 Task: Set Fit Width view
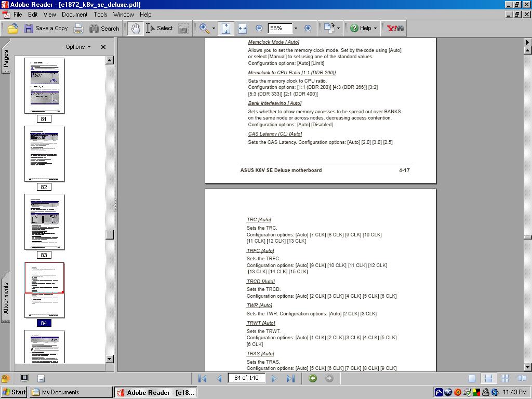(242, 29)
